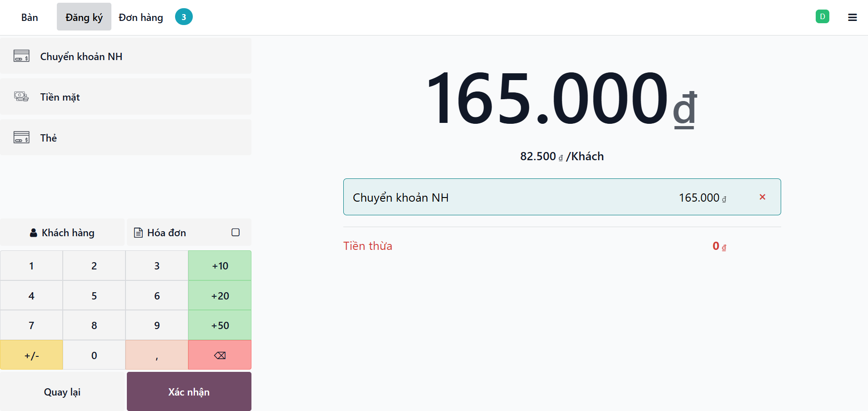Select Thẻ card payment method
This screenshot has height=411, width=868.
pos(125,137)
